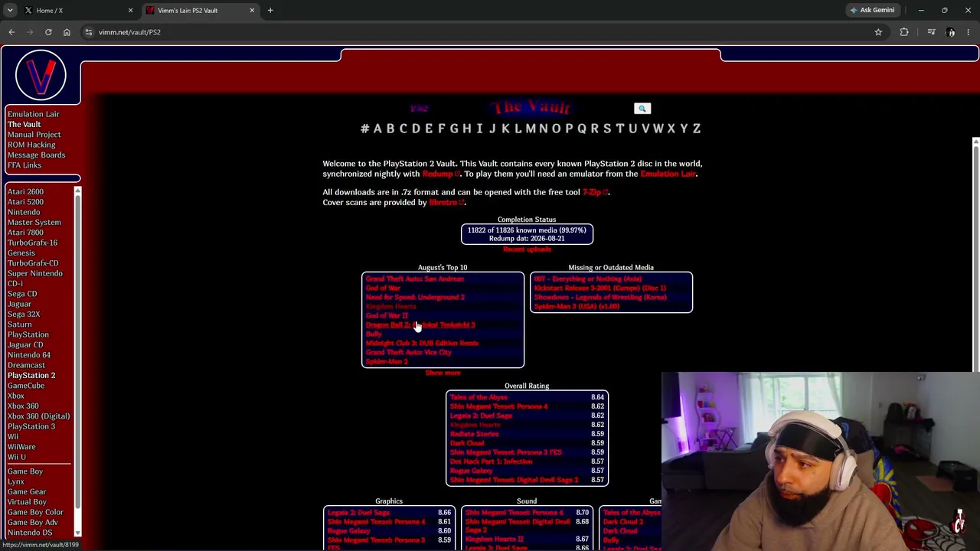The image size is (980, 551).
Task: Open the Recent uploads link
Action: (x=527, y=250)
